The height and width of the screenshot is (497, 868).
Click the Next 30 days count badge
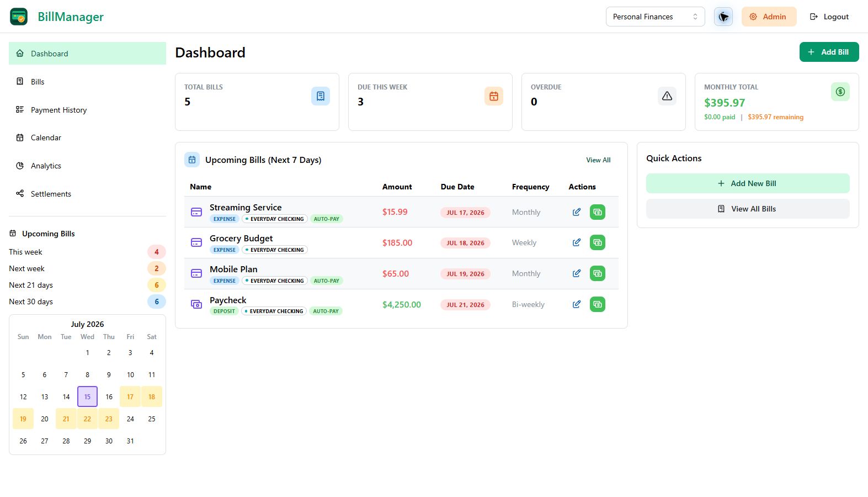point(157,302)
